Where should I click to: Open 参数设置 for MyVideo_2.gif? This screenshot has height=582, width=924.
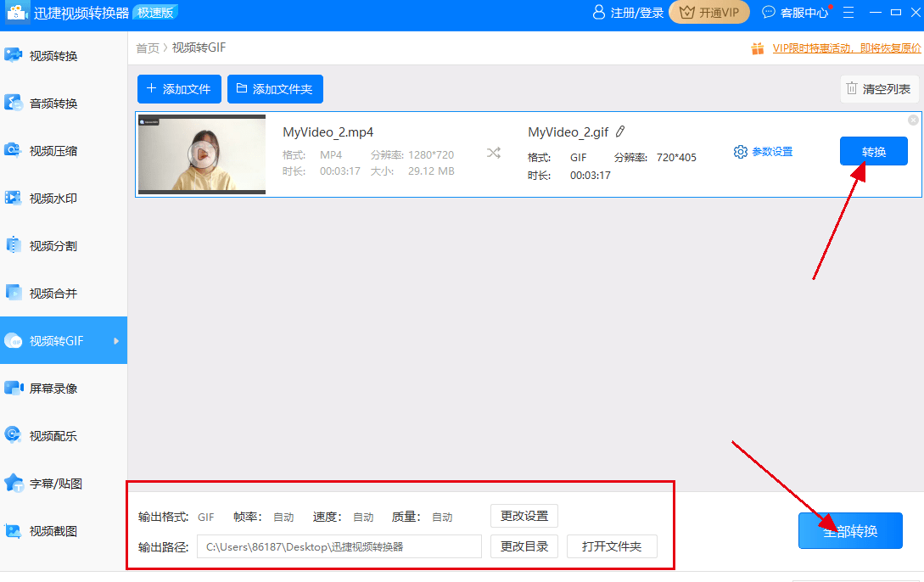tap(763, 152)
